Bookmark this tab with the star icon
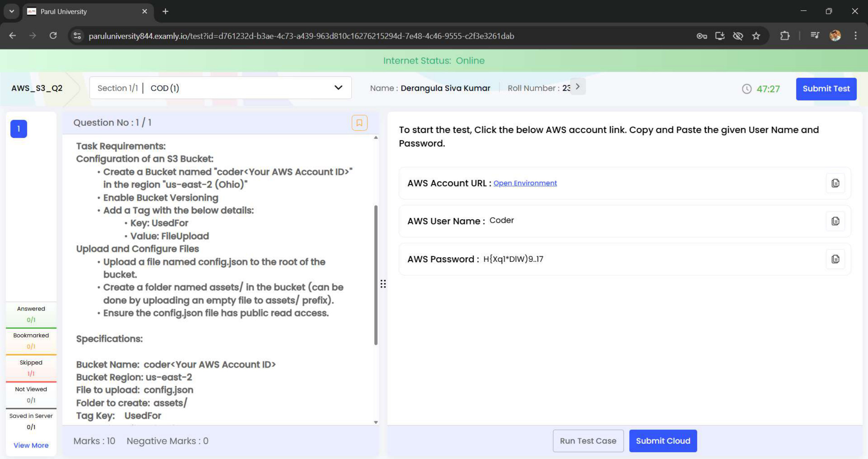This screenshot has height=459, width=868. tap(756, 36)
